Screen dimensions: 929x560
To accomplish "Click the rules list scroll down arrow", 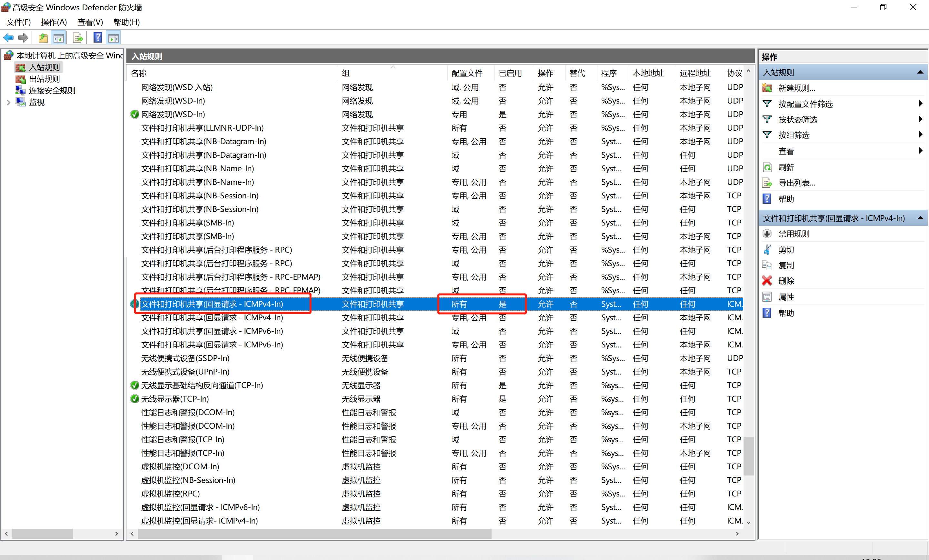I will point(749,522).
